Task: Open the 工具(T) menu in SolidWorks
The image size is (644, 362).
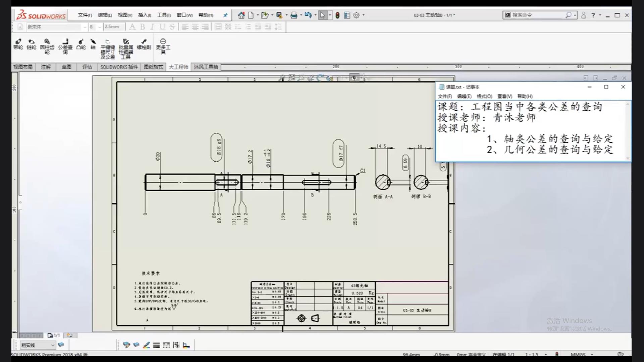Action: [x=164, y=15]
